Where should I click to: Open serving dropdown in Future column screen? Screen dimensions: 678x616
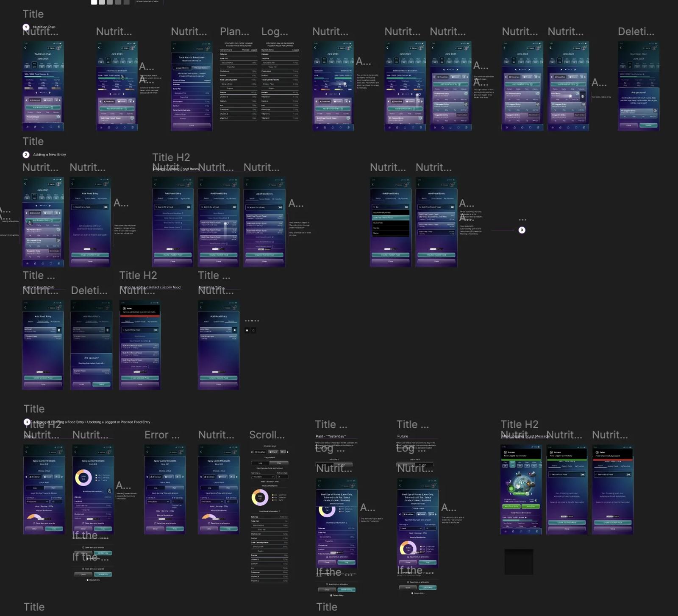(411, 528)
